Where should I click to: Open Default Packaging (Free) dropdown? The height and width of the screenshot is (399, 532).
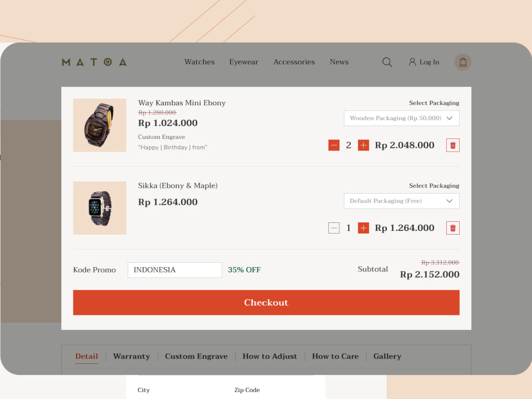click(x=401, y=201)
